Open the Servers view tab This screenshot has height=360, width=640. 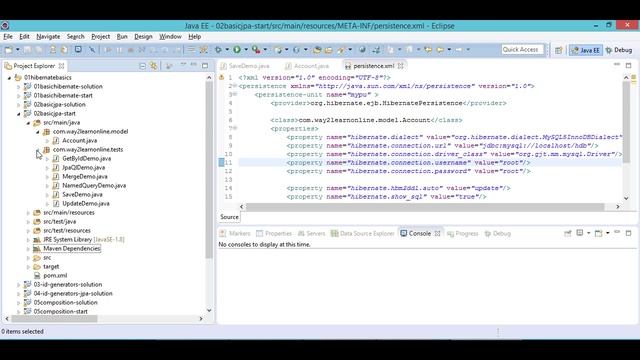(311, 233)
